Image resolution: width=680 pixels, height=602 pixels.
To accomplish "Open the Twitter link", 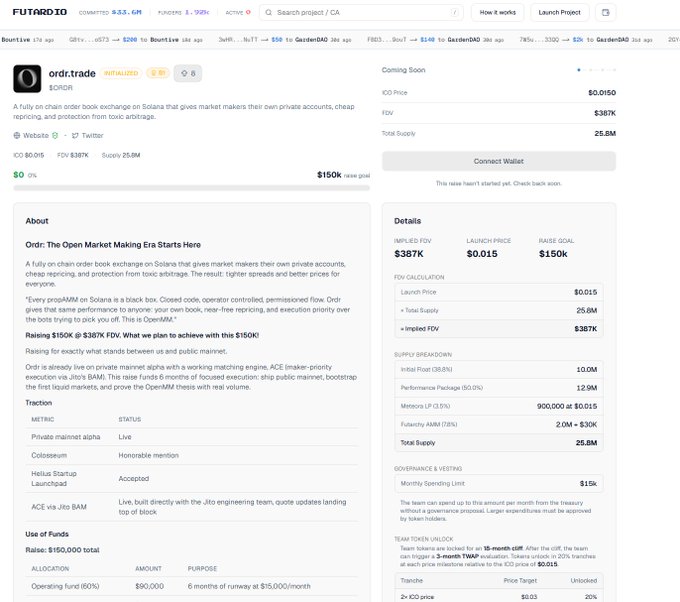I will click(x=92, y=135).
